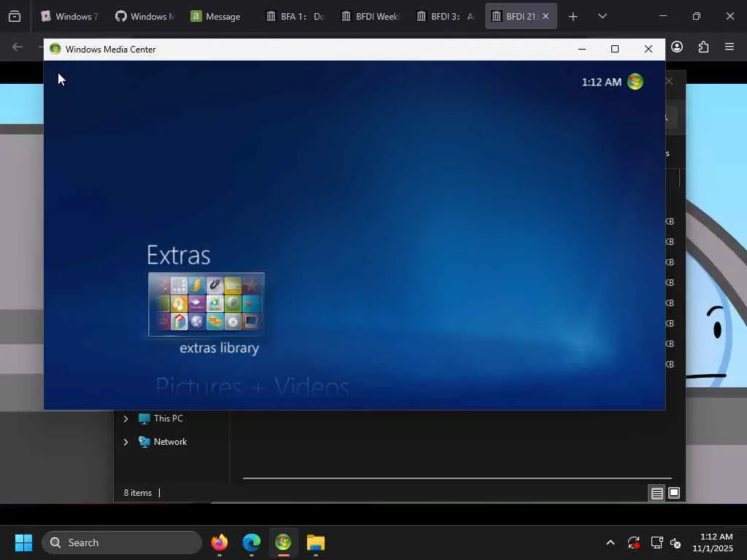Switch to the BFDI Week browser tab
Image resolution: width=747 pixels, height=560 pixels.
(371, 16)
